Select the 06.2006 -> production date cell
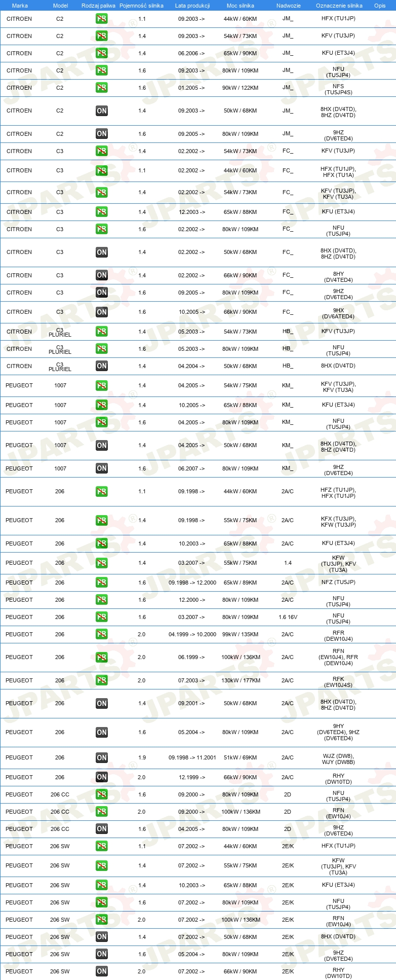 point(191,53)
